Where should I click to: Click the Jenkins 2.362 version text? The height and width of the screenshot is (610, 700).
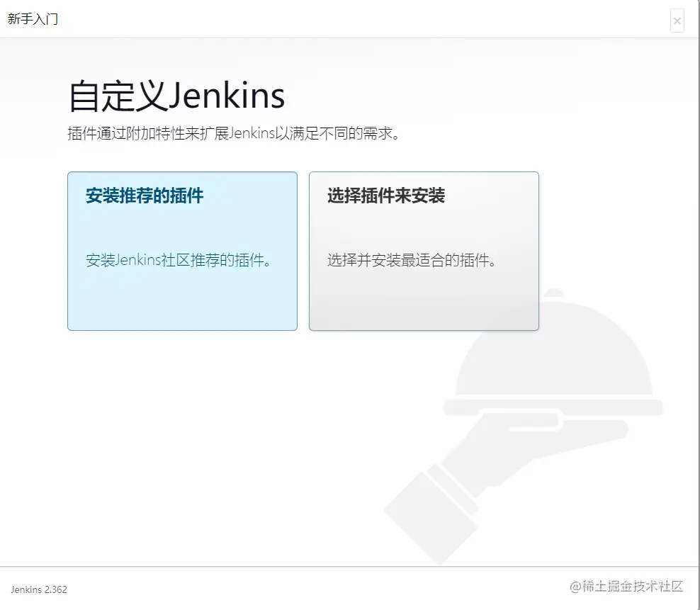39,589
